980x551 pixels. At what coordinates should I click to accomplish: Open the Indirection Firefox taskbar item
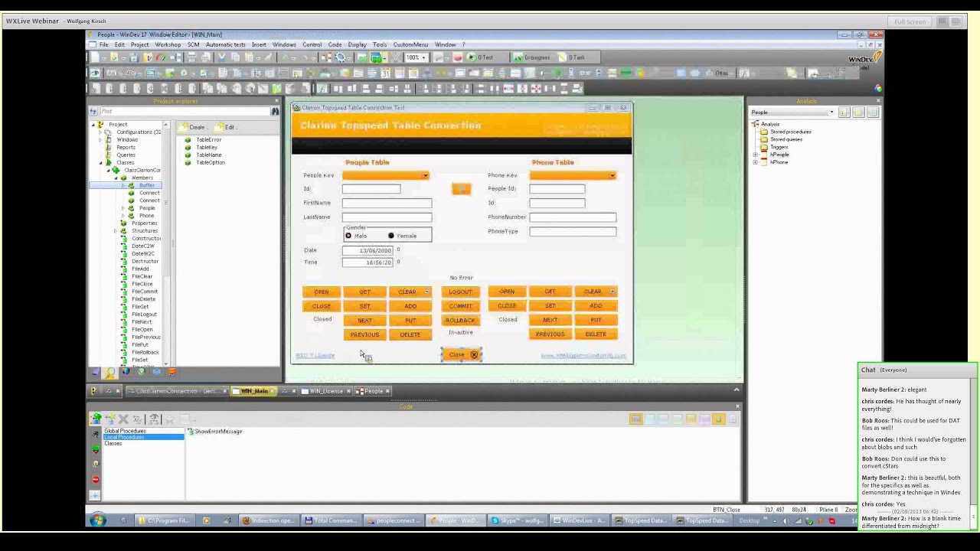269,521
